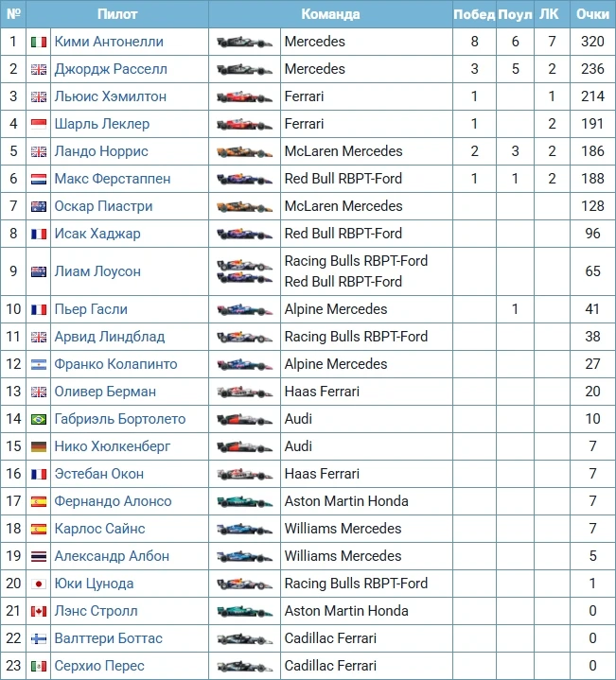Viewport: 616px width, 680px height.
Task: Open the Оливер Берман driver link
Action: [x=105, y=392]
